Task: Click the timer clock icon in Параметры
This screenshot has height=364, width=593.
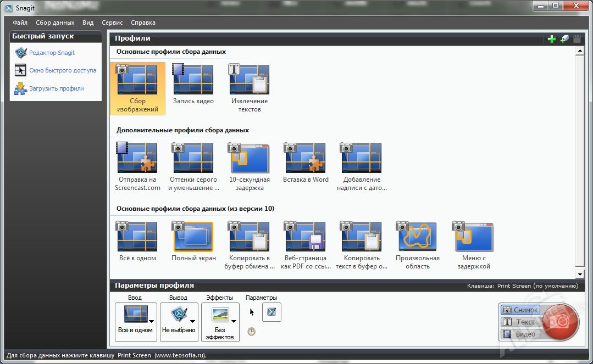Action: [x=252, y=331]
